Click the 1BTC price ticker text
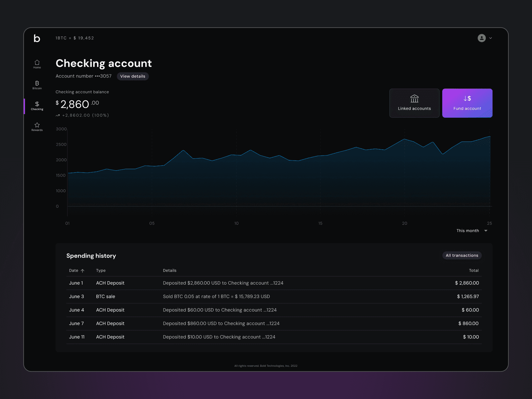 pyautogui.click(x=75, y=38)
